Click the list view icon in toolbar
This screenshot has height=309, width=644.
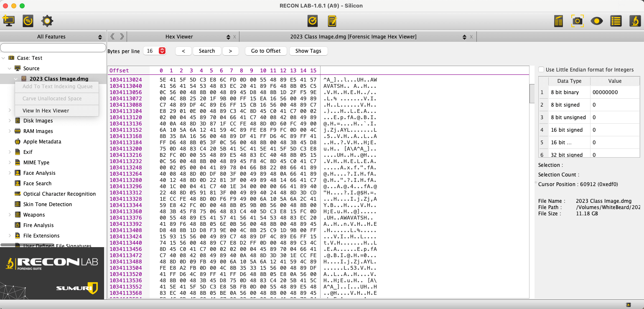coord(616,20)
